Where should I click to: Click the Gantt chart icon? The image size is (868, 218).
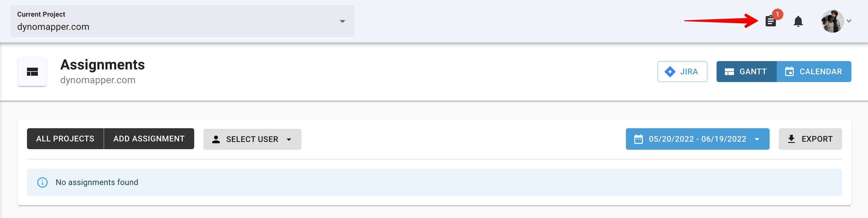pyautogui.click(x=729, y=71)
